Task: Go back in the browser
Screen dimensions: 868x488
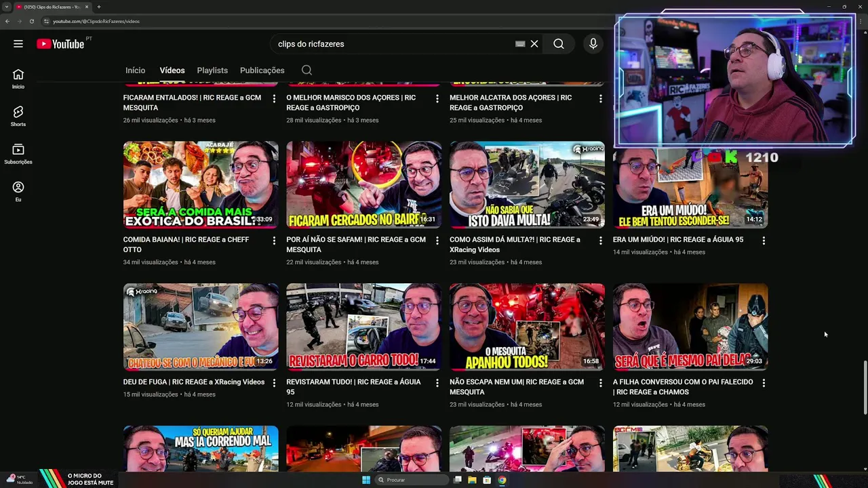Action: 7,21
